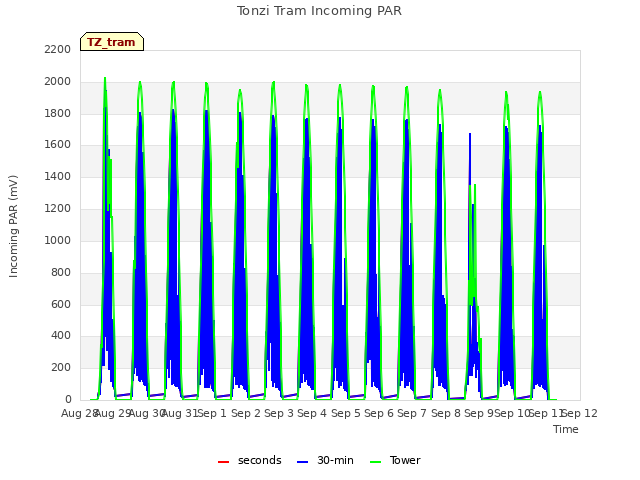
Task: Click the 800 y-axis tick label
Action: (x=61, y=272)
